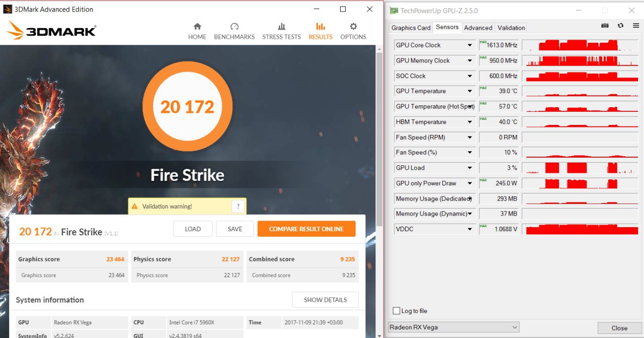Click the GPU-Z Close button
Viewport: 644px width, 338px height.
click(x=619, y=328)
